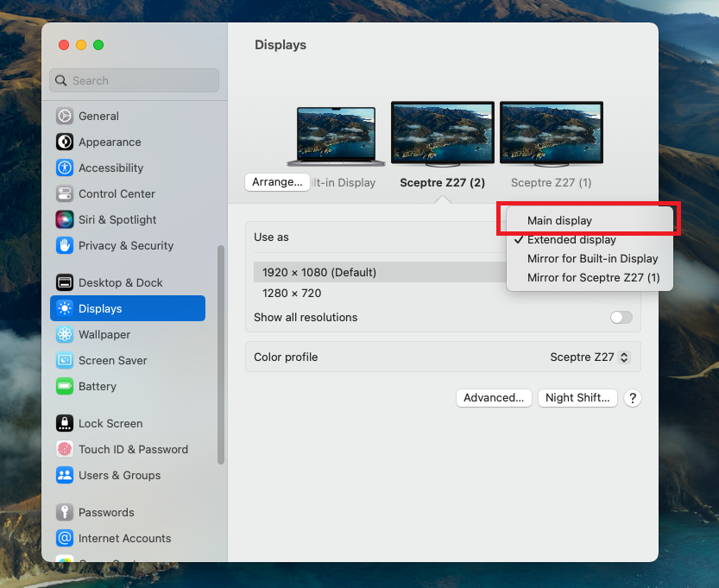Image resolution: width=719 pixels, height=588 pixels.
Task: Open Accessibility via its sidebar icon
Action: coord(65,168)
